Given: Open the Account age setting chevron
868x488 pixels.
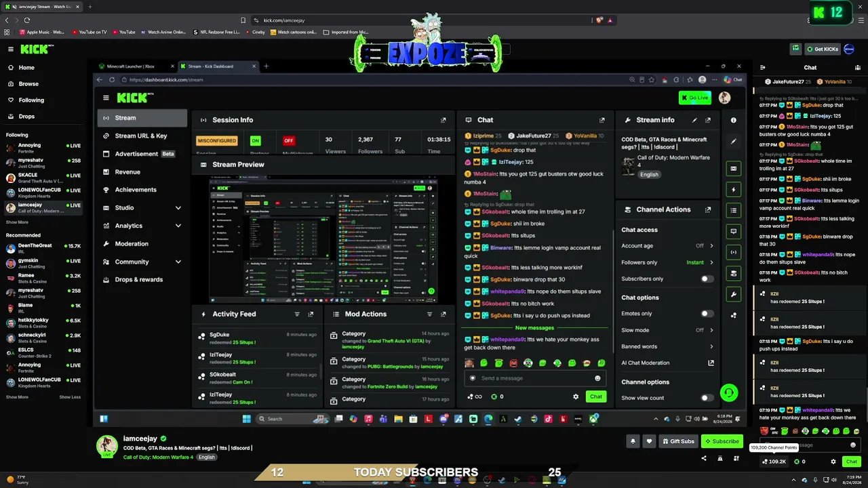Looking at the screenshot, I should point(711,246).
